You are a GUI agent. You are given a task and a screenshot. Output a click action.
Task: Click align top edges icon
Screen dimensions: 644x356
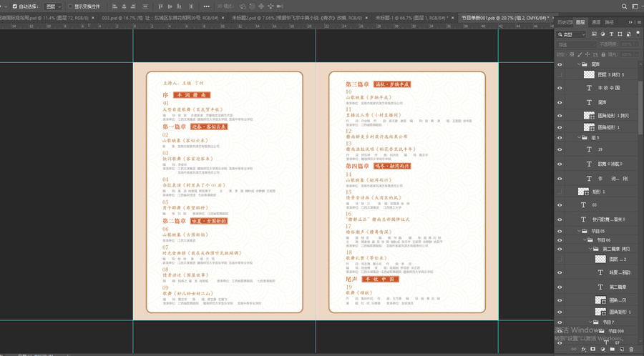[x=160, y=6]
